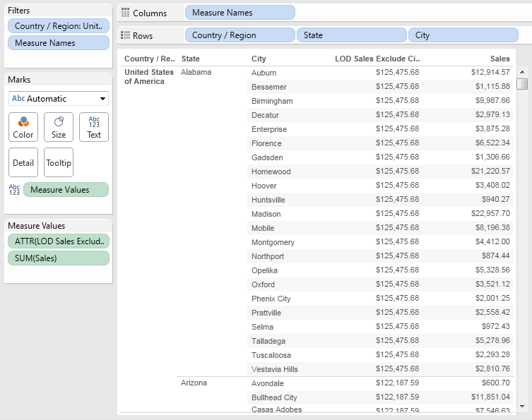Select the City pill on Rows
The image size is (532, 420).
tap(463, 35)
